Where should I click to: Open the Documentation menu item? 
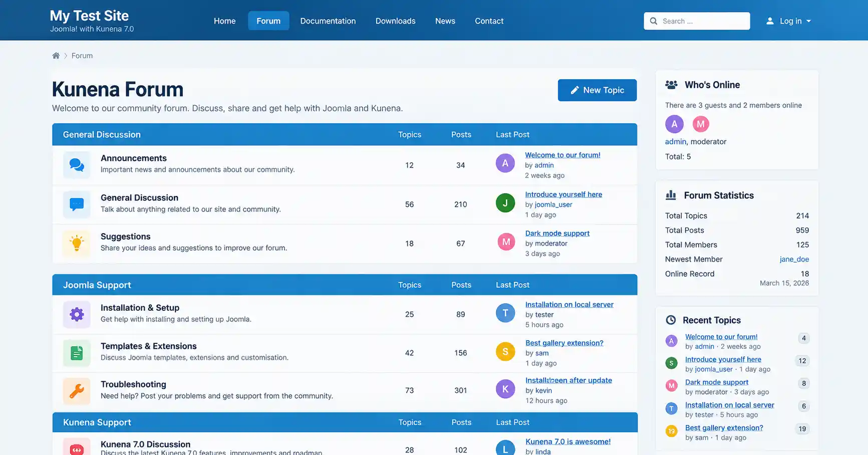tap(328, 21)
